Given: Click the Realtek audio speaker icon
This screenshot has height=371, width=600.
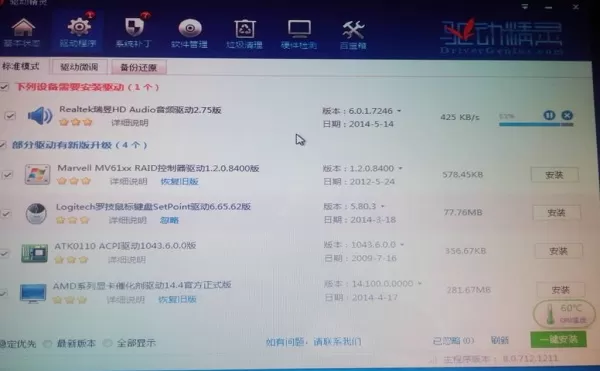Looking at the screenshot, I should [x=40, y=116].
